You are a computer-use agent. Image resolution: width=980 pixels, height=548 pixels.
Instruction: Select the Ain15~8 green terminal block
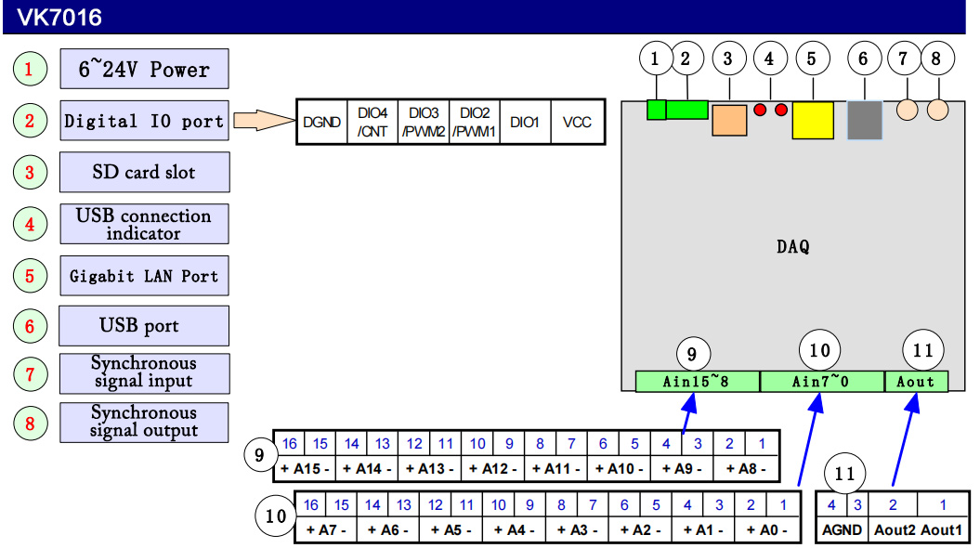coord(697,381)
